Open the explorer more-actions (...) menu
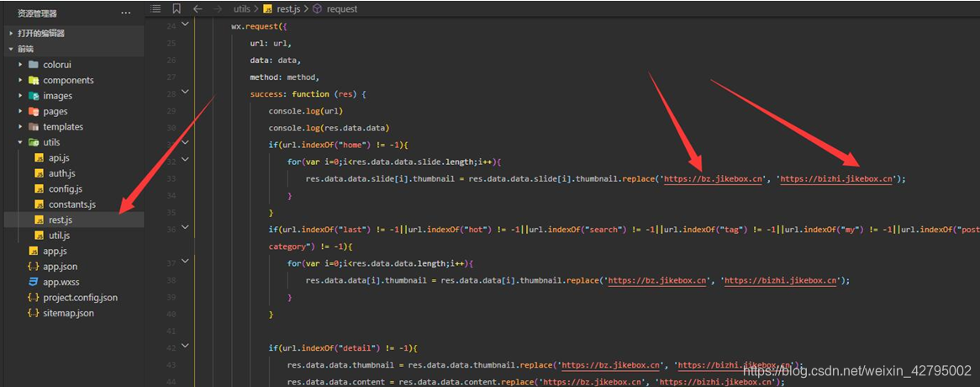 (x=125, y=12)
